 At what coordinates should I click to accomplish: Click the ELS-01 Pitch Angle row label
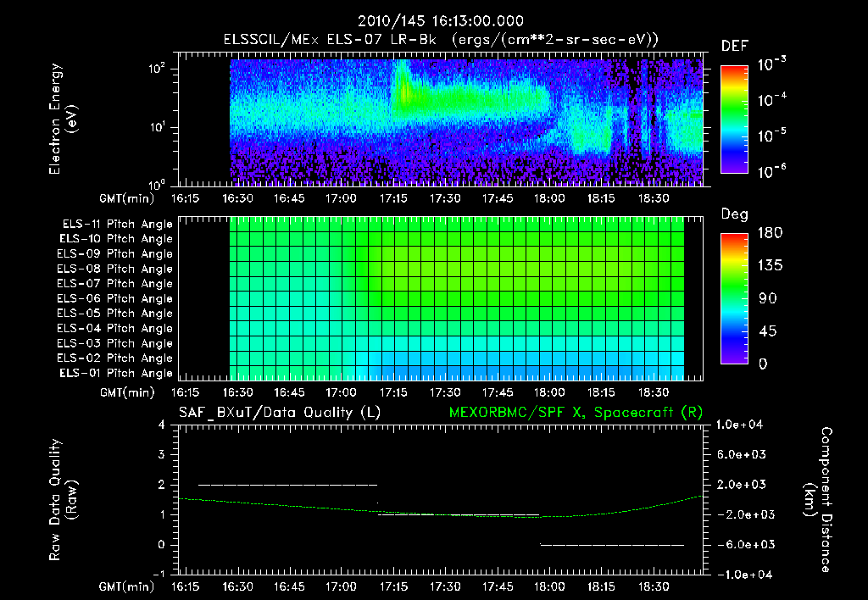click(116, 373)
